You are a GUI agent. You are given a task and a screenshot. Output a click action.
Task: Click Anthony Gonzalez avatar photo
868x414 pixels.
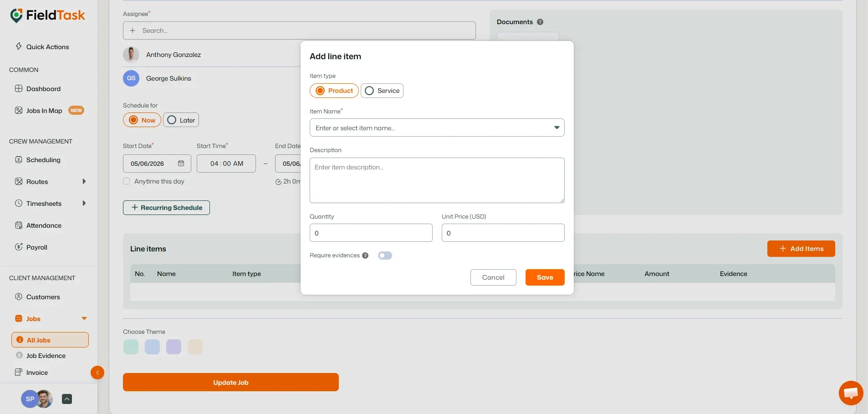point(131,55)
